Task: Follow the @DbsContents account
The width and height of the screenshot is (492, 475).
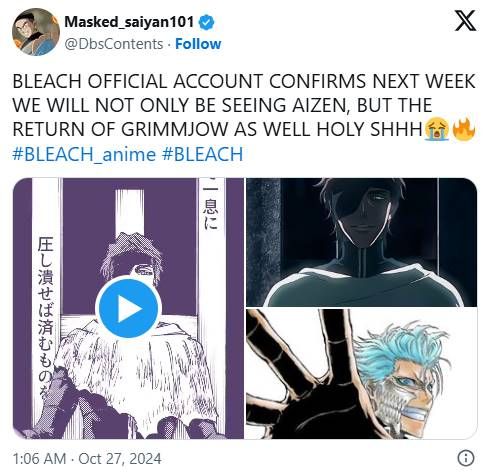Action: (x=198, y=44)
